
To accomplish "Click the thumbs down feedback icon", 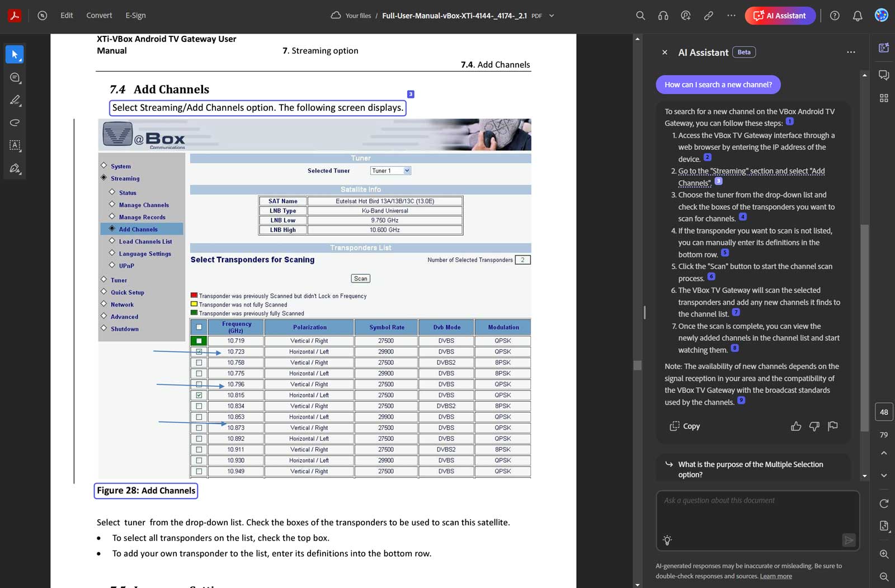I will pyautogui.click(x=814, y=426).
